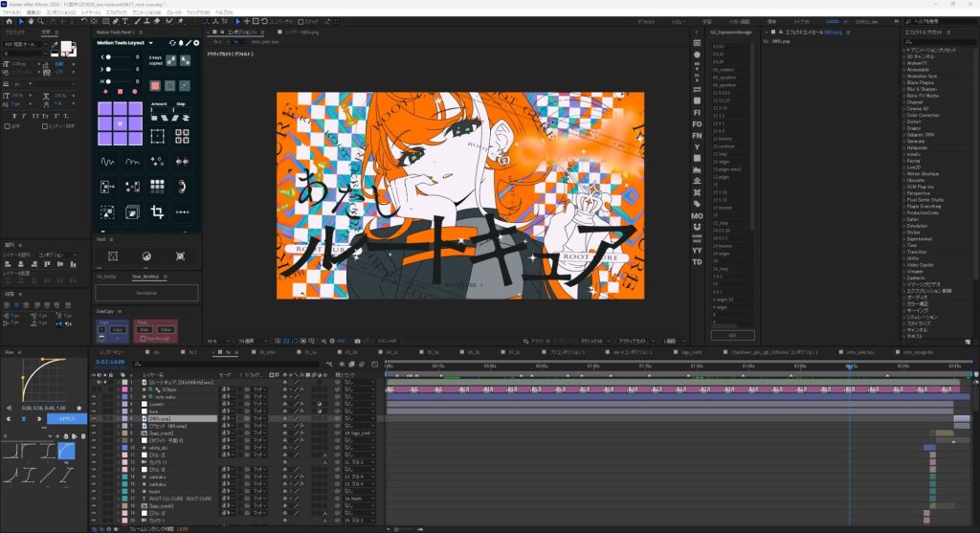The image size is (980, 533).
Task: Click the crop icon in Motion Tools
Action: pos(157,210)
